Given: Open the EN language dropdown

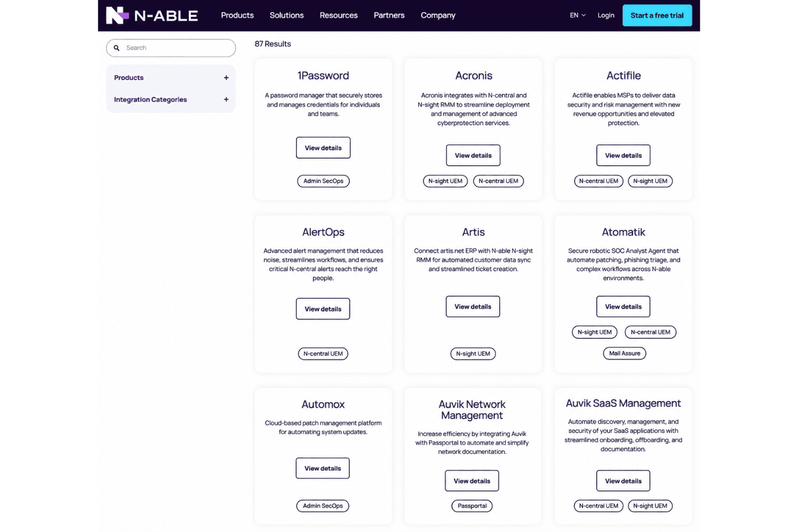Looking at the screenshot, I should (x=577, y=15).
